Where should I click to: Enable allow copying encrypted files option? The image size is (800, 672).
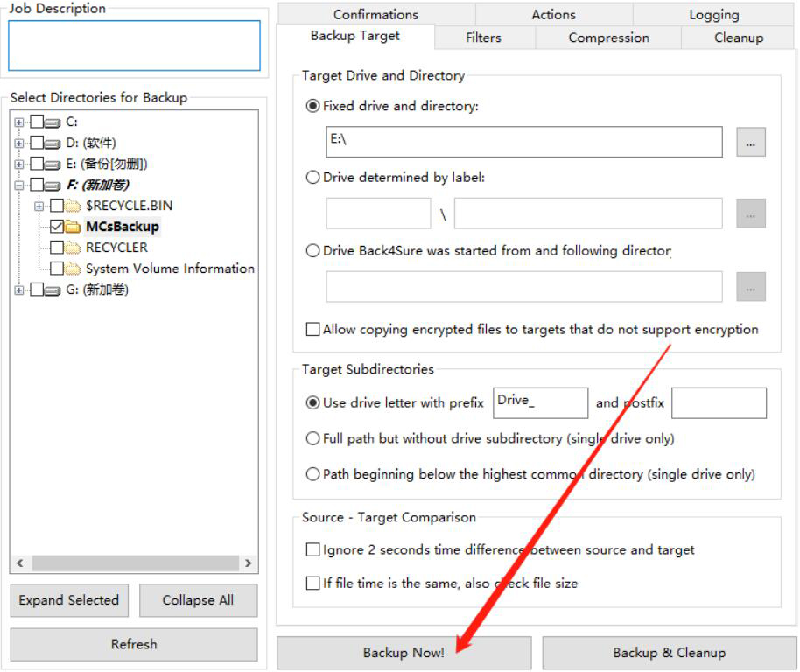312,329
